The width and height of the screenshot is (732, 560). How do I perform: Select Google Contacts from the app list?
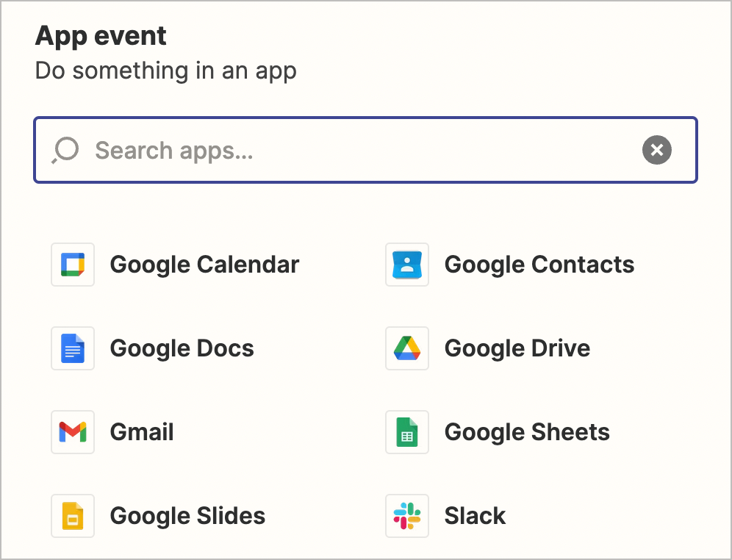[x=539, y=264]
